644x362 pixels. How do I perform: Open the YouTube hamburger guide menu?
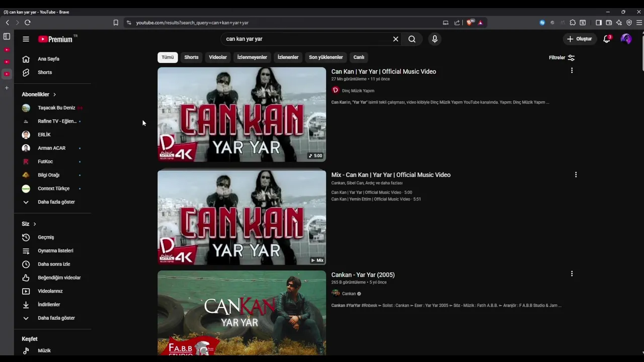pyautogui.click(x=26, y=39)
